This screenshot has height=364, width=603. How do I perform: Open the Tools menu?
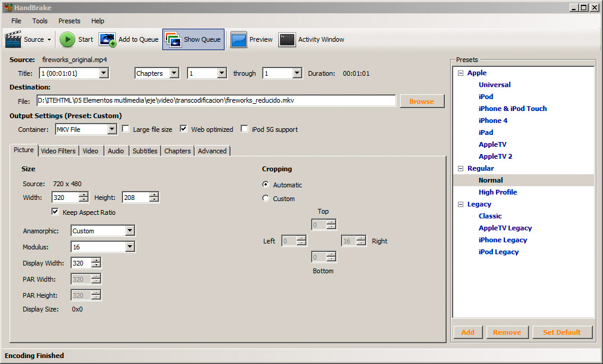coord(40,21)
